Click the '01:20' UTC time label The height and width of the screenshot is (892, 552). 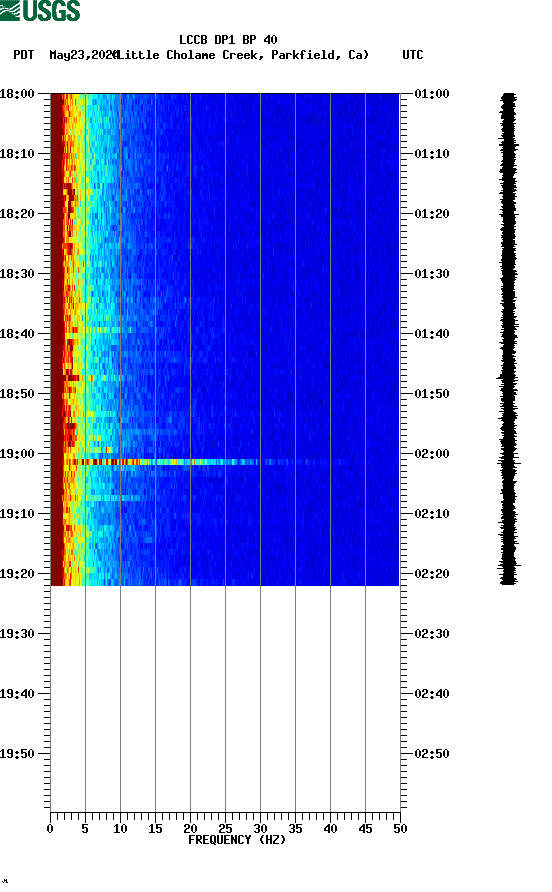coord(432,214)
